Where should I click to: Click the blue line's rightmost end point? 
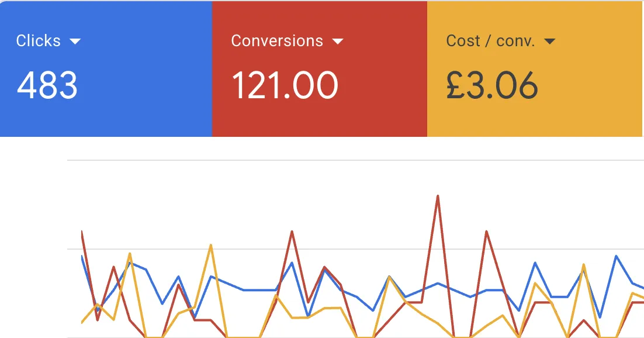[643, 288]
